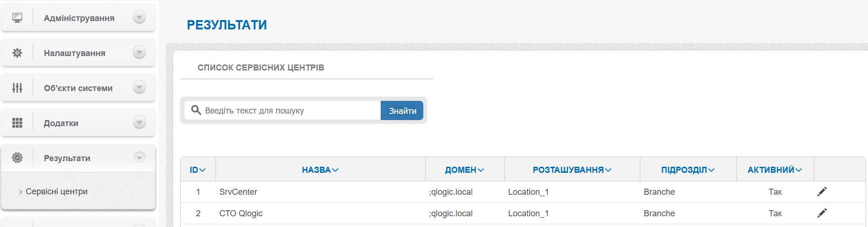868x227 pixels.
Task: Sort table by Активний column
Action: click(774, 170)
